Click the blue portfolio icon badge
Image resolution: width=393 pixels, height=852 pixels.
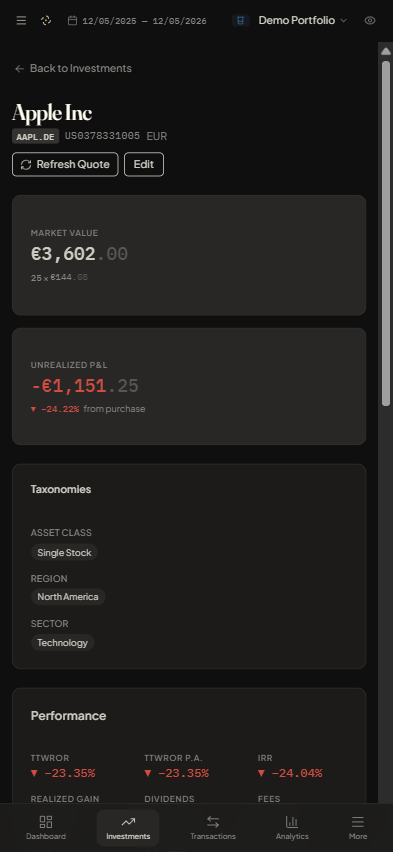click(241, 21)
